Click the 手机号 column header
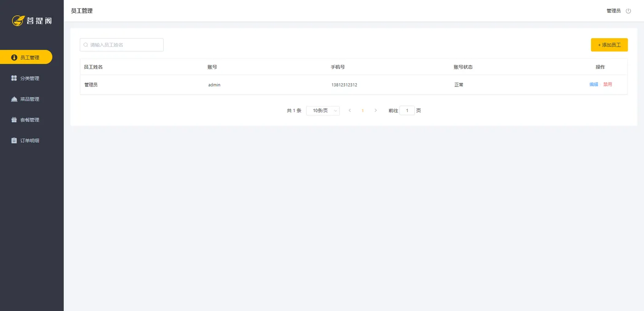The image size is (644, 311). click(x=338, y=67)
